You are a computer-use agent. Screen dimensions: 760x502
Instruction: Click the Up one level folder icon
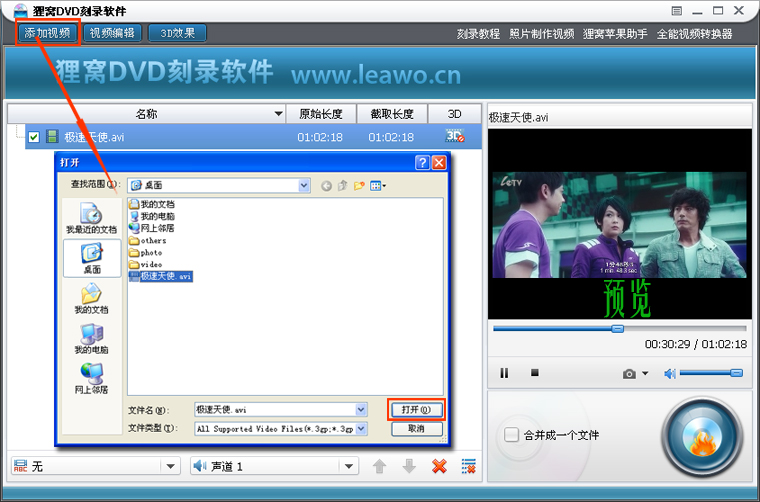click(343, 186)
